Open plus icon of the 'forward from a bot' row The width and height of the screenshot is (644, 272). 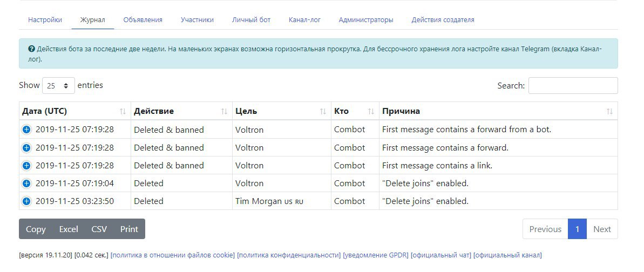[26, 130]
